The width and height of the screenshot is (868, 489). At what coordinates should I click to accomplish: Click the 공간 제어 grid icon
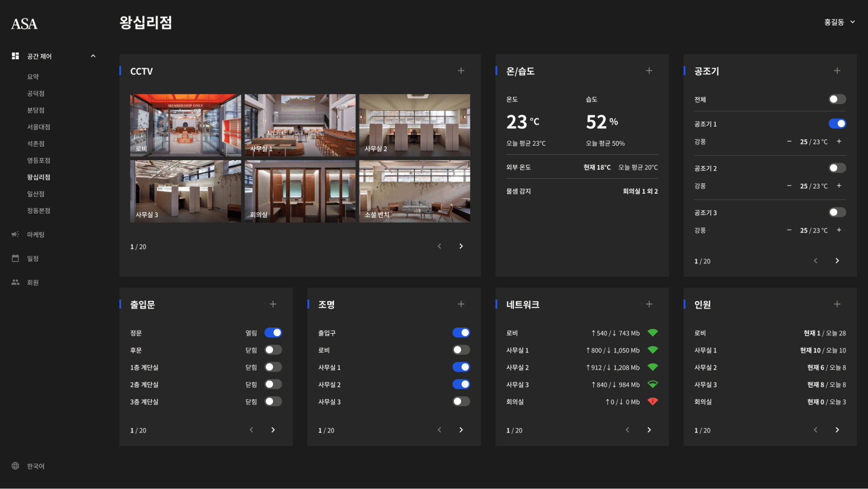coord(15,56)
